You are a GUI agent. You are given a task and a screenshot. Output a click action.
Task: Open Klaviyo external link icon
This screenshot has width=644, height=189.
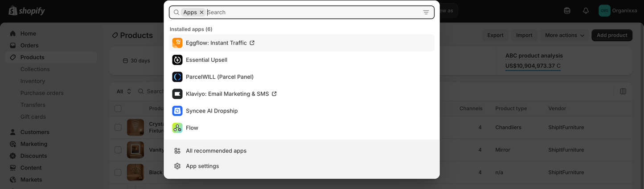pyautogui.click(x=274, y=94)
